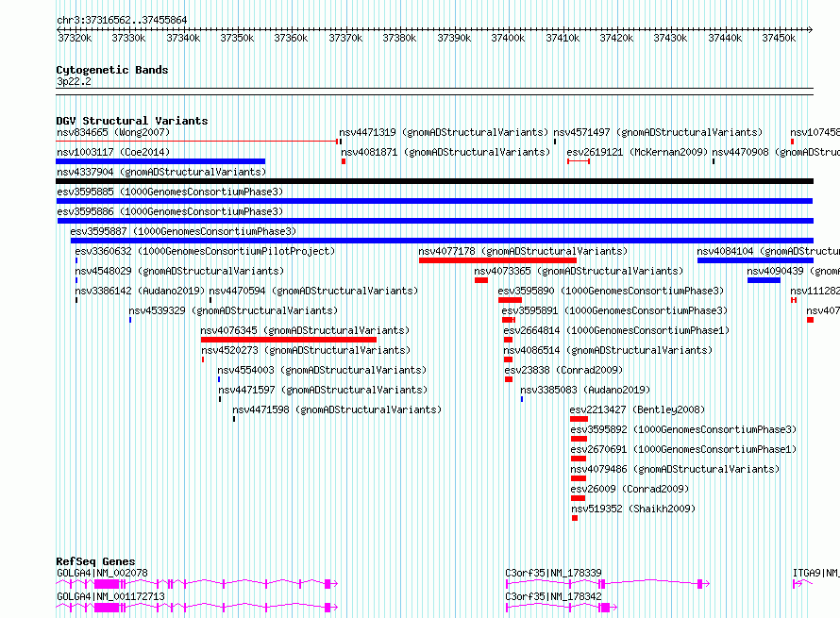
Task: Click the nsv519352 (Shaikh2009) label
Action: click(x=633, y=509)
